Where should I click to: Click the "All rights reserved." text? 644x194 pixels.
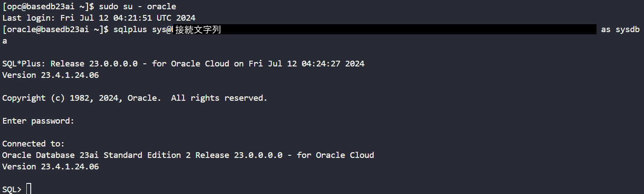[219, 98]
